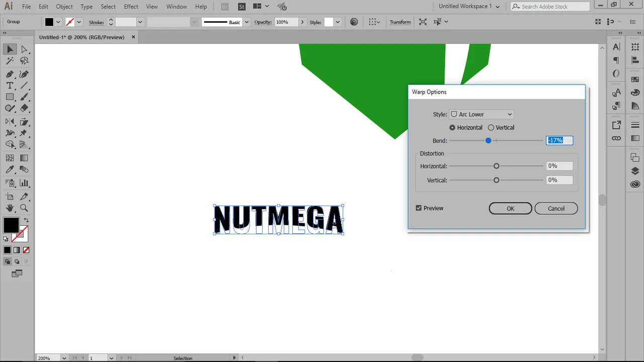This screenshot has height=362, width=644.
Task: Adjust the Horizontal distortion slider
Action: coord(496,166)
